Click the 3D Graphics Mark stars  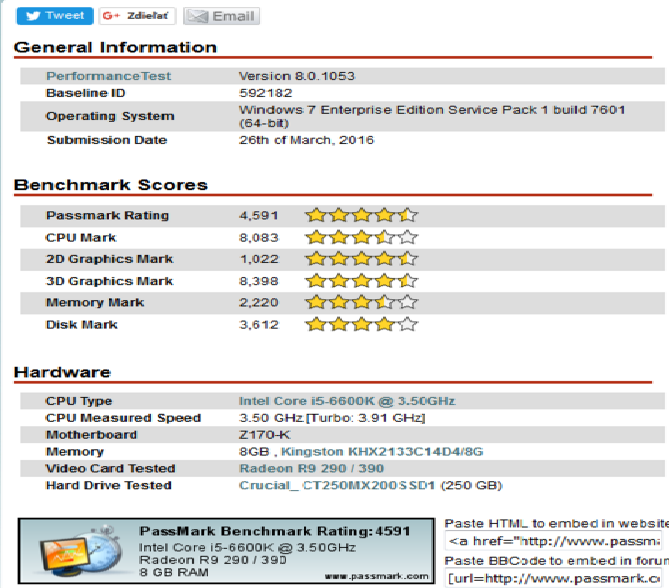point(361,281)
